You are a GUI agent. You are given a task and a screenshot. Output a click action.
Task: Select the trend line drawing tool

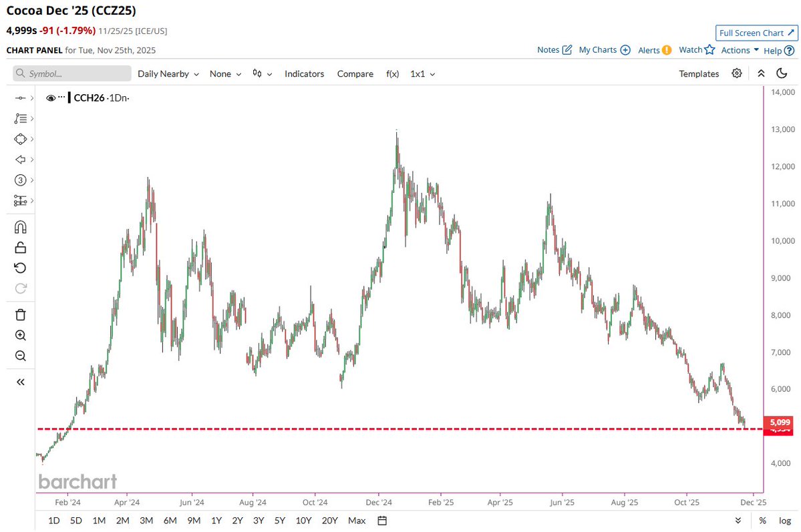click(20, 97)
